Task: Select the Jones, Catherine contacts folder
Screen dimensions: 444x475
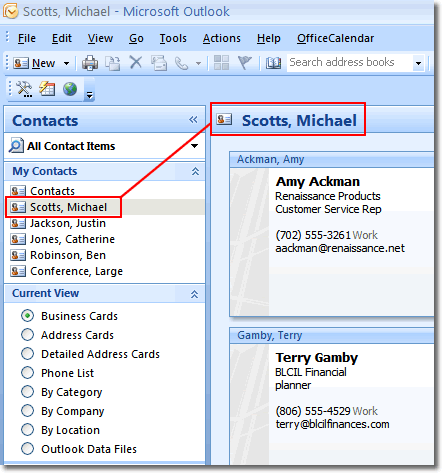Action: coord(72,239)
